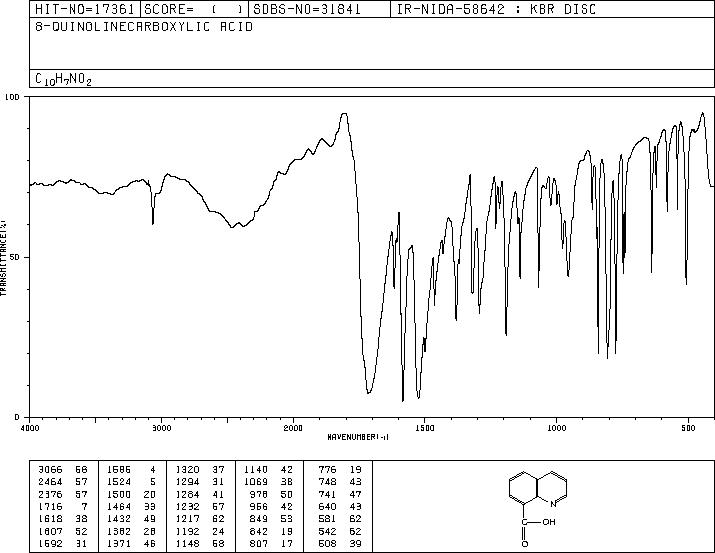
Task: Click the 50 transmittance axis label
Action: coord(15,258)
